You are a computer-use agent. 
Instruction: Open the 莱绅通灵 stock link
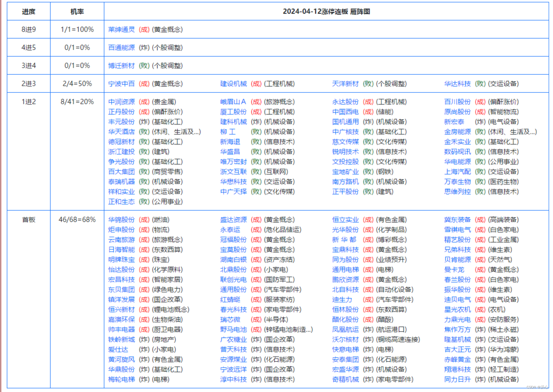click(121, 29)
